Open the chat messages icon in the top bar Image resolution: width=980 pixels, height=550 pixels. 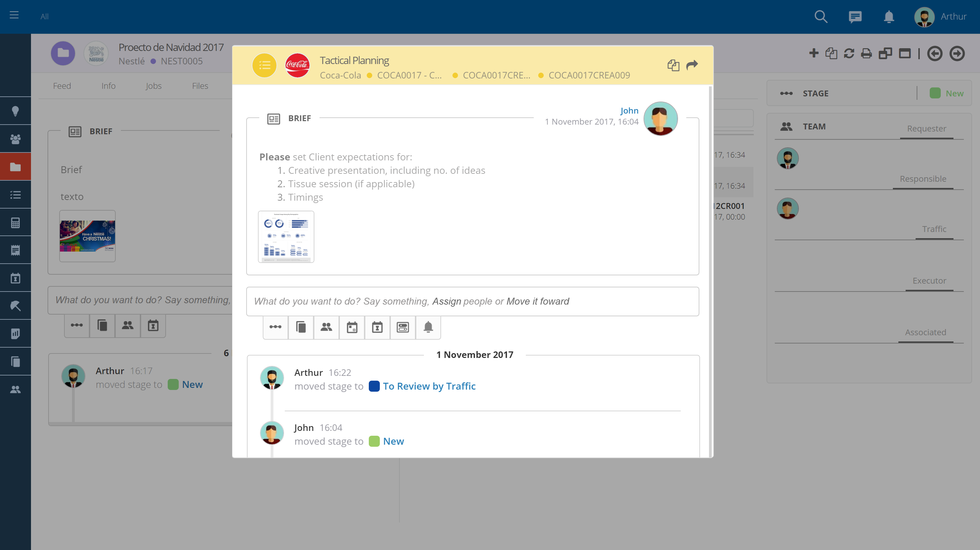pos(855,17)
